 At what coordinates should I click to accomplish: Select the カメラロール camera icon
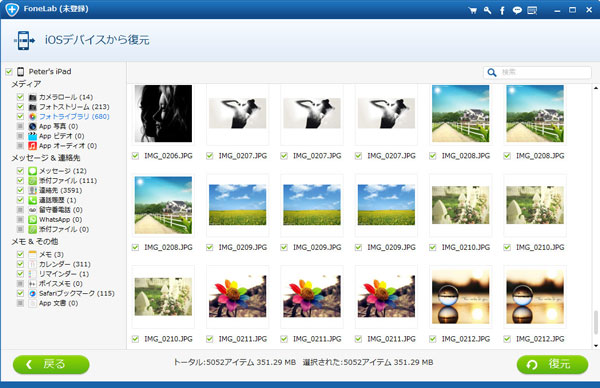[33, 97]
